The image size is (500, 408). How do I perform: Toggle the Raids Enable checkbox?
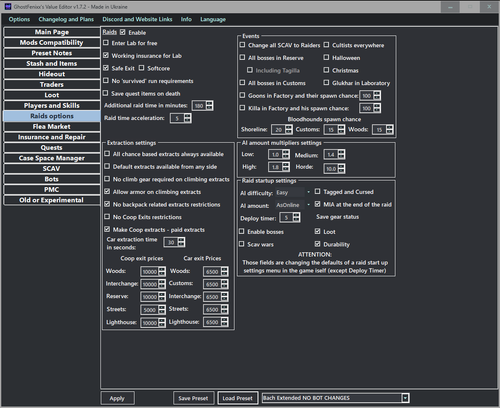[123, 32]
